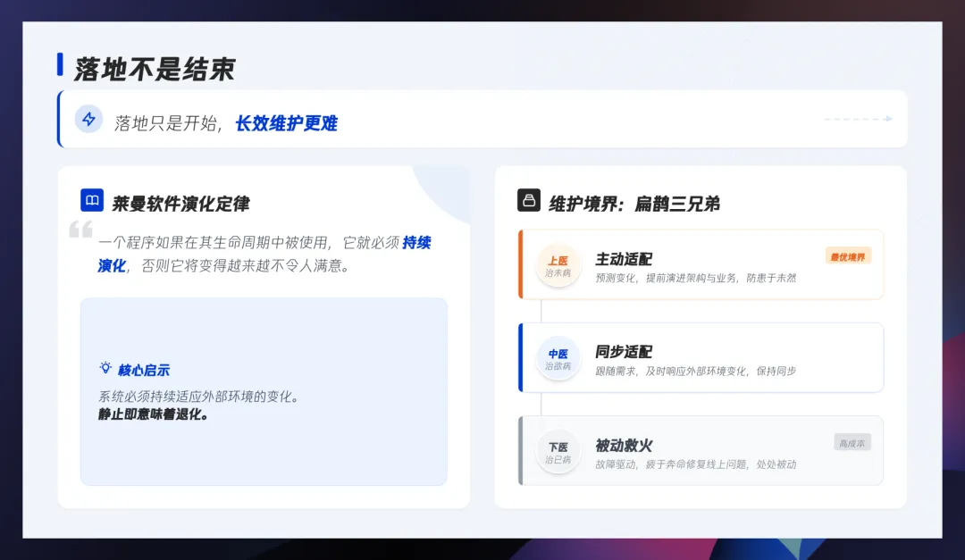The image size is (965, 560).
Task: Click the 核心启示 label
Action: [x=143, y=370]
